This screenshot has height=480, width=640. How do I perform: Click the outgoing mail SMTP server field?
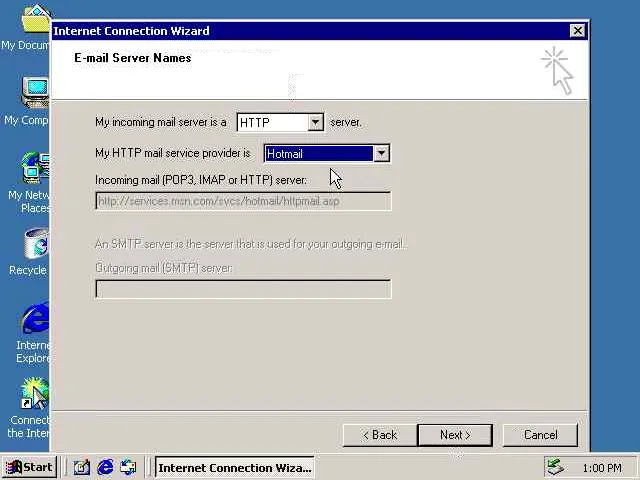coord(243,289)
